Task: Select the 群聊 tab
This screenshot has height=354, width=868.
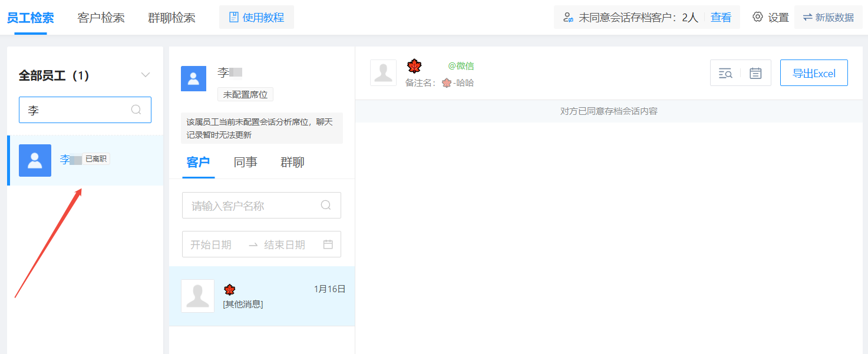Action: [292, 163]
